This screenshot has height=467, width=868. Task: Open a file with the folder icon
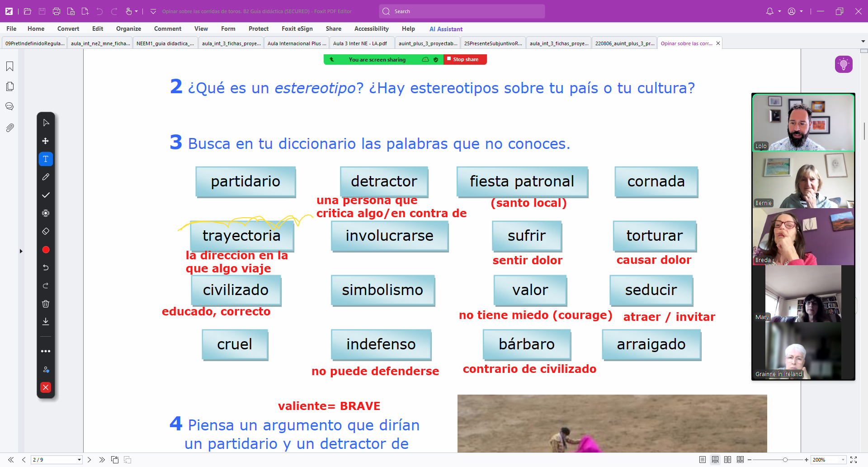tap(28, 11)
